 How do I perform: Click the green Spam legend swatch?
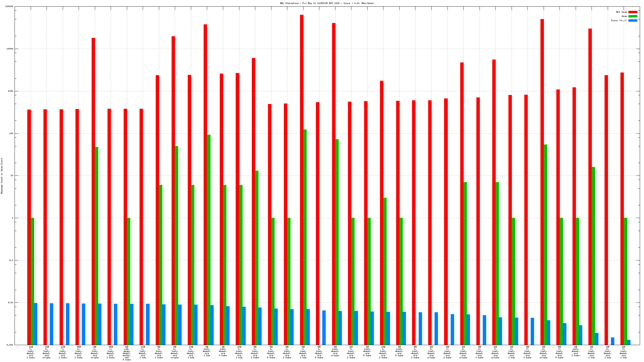tap(633, 16)
